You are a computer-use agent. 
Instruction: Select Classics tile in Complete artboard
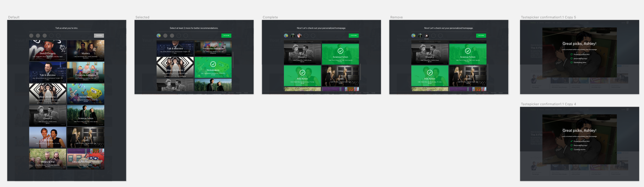[x=302, y=54]
